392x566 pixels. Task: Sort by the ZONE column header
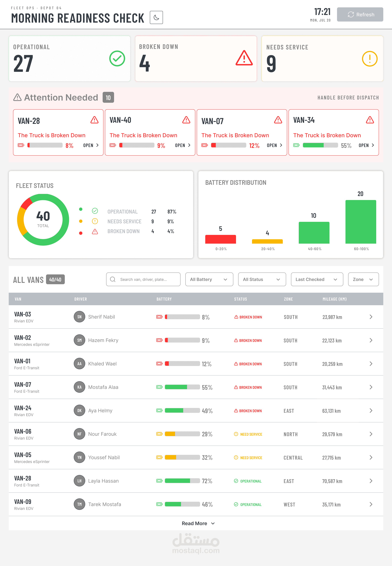pos(288,299)
